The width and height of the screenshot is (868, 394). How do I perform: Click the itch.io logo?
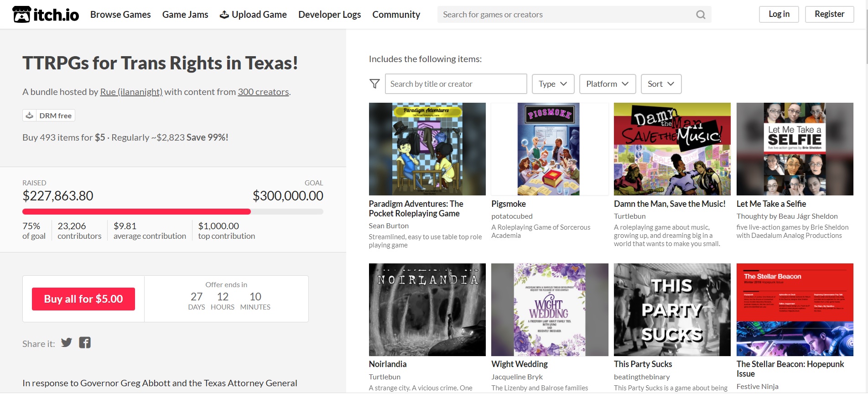coord(46,15)
